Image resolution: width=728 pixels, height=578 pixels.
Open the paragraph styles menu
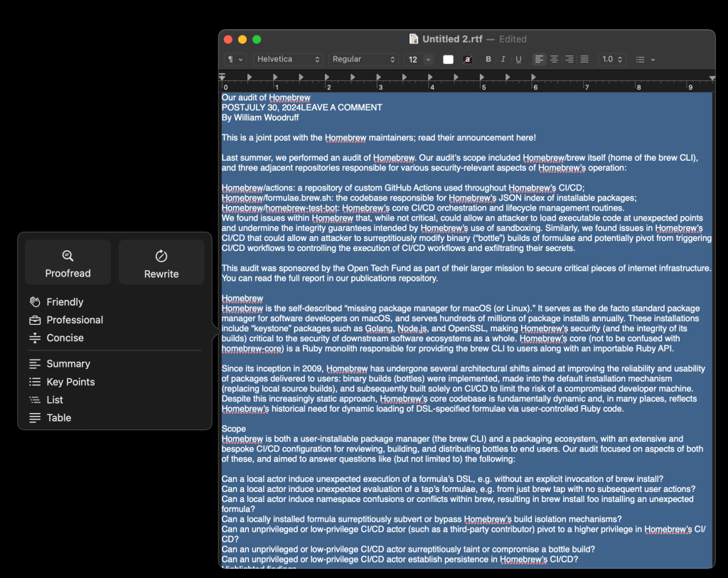(x=235, y=60)
